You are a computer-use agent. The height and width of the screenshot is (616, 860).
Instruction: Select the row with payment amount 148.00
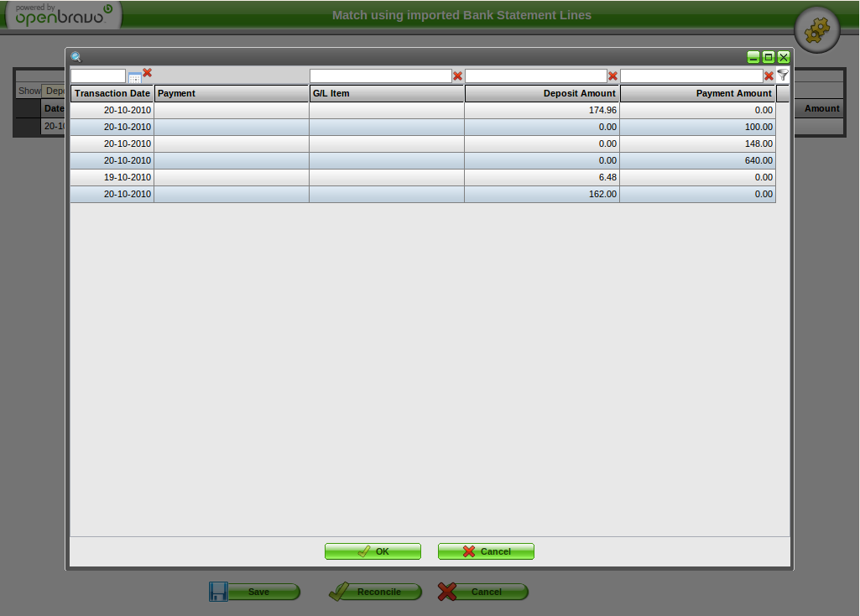pyautogui.click(x=423, y=144)
